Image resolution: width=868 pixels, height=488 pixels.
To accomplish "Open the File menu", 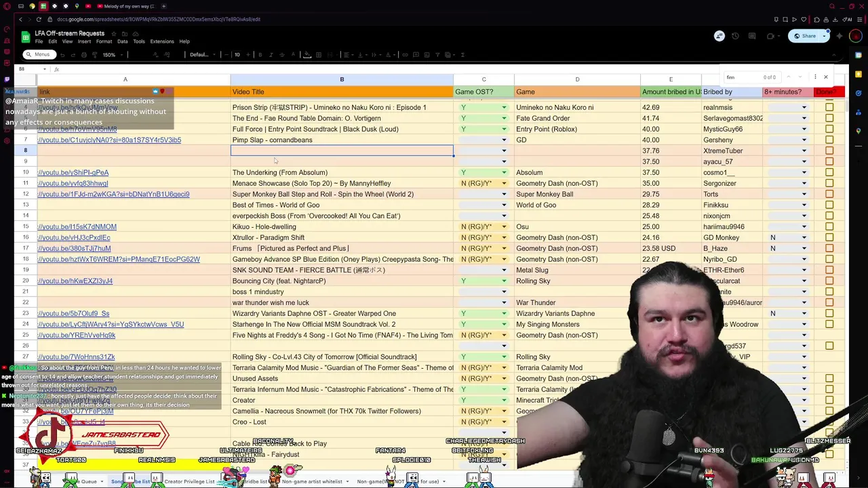I will (39, 41).
